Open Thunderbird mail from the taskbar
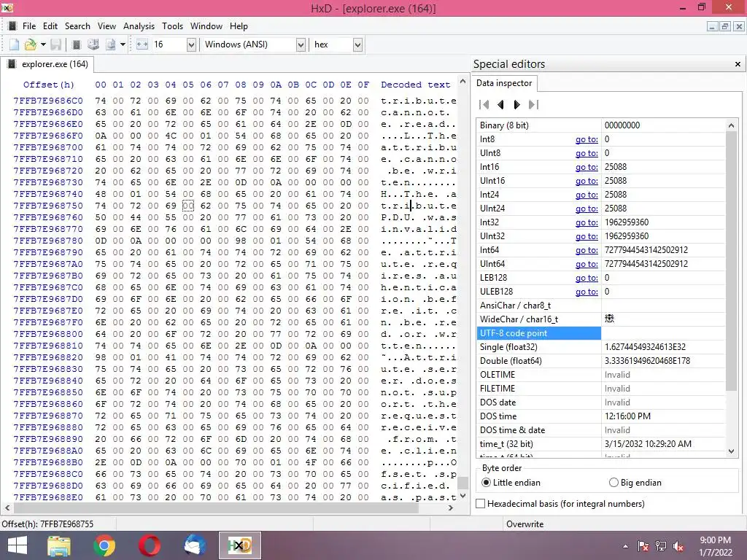 [194, 545]
